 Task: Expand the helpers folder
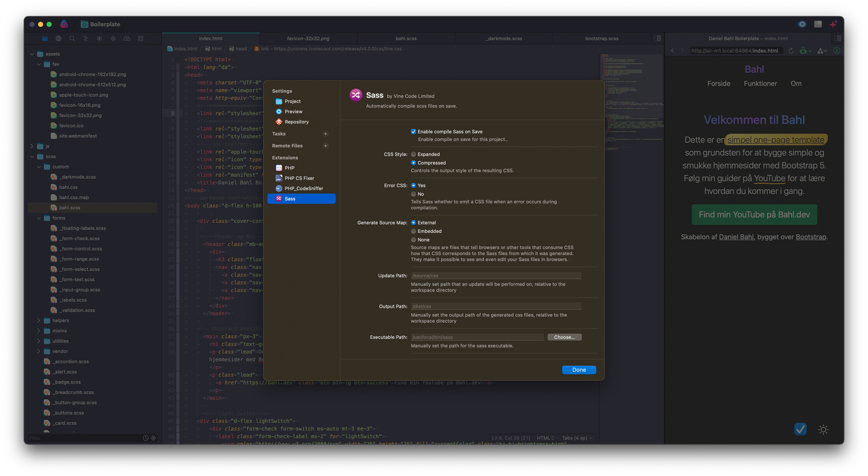pos(38,320)
